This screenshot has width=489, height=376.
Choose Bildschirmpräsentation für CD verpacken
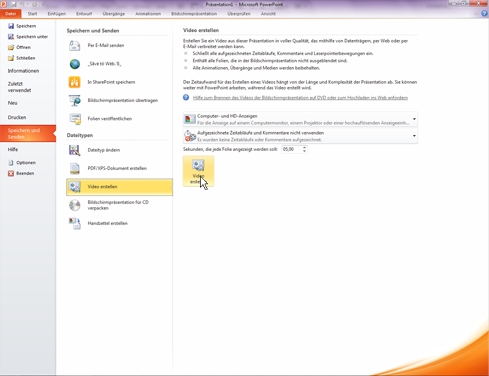[x=119, y=205]
